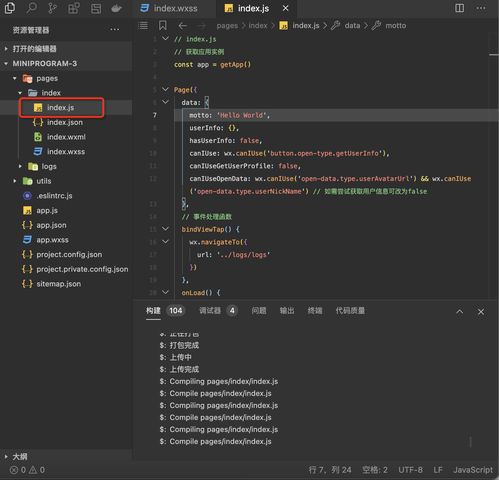
Task: Expand the utils folder
Action: [15, 181]
